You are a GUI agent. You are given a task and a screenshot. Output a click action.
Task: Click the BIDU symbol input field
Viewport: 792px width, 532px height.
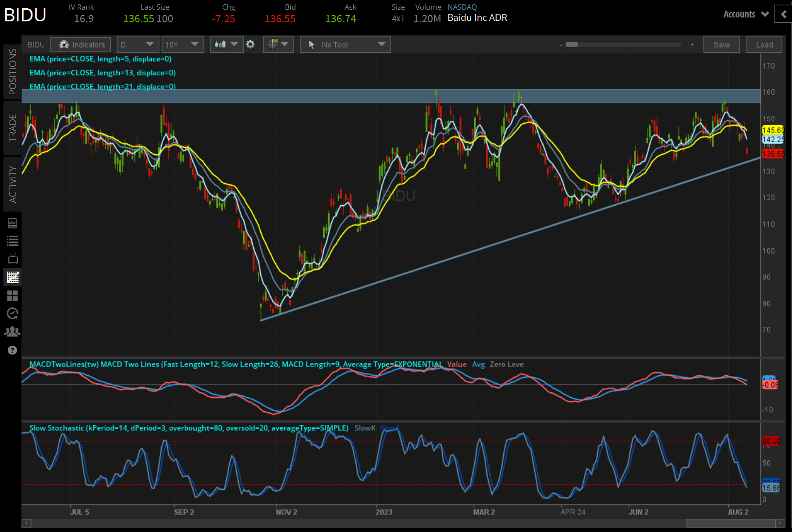click(x=35, y=44)
